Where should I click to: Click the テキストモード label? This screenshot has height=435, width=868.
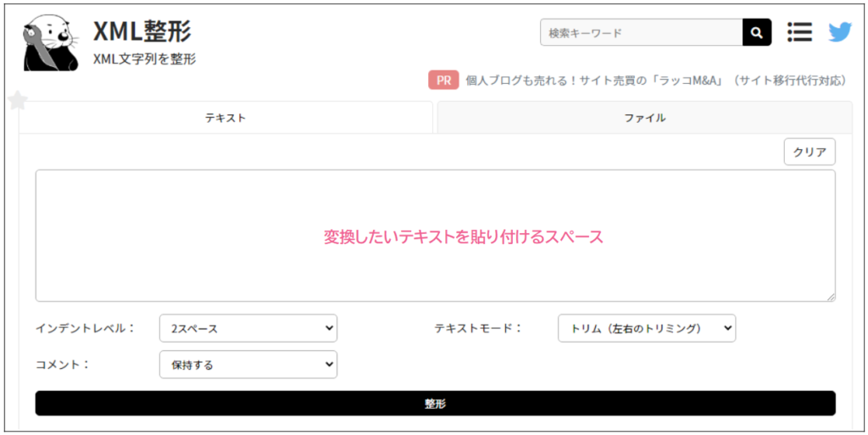point(479,328)
